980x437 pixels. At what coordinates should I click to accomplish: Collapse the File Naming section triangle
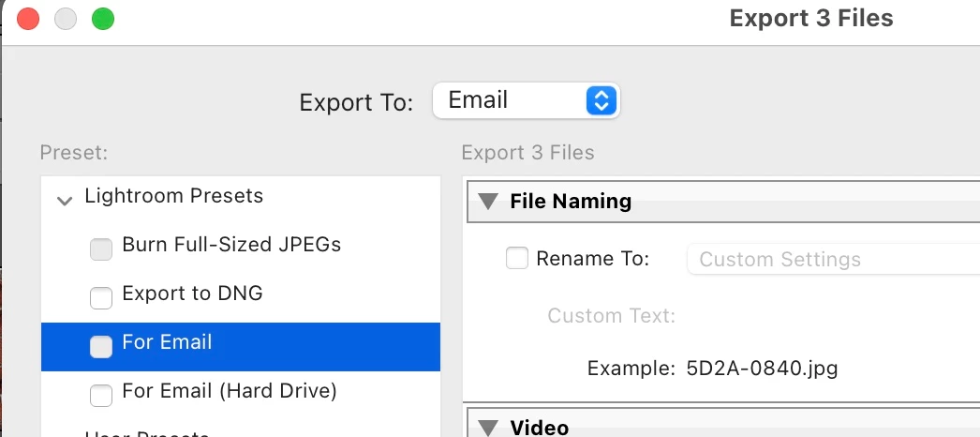coord(488,201)
